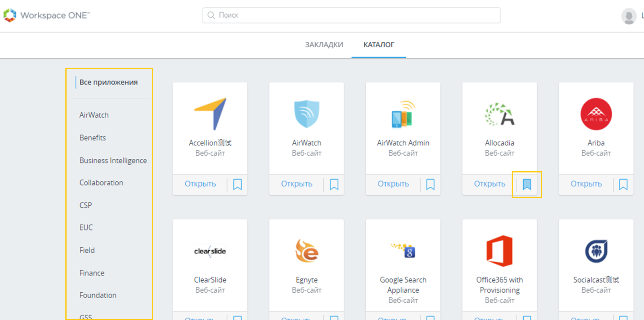Click the Ariba app name
The width and height of the screenshot is (644, 320).
tap(596, 143)
